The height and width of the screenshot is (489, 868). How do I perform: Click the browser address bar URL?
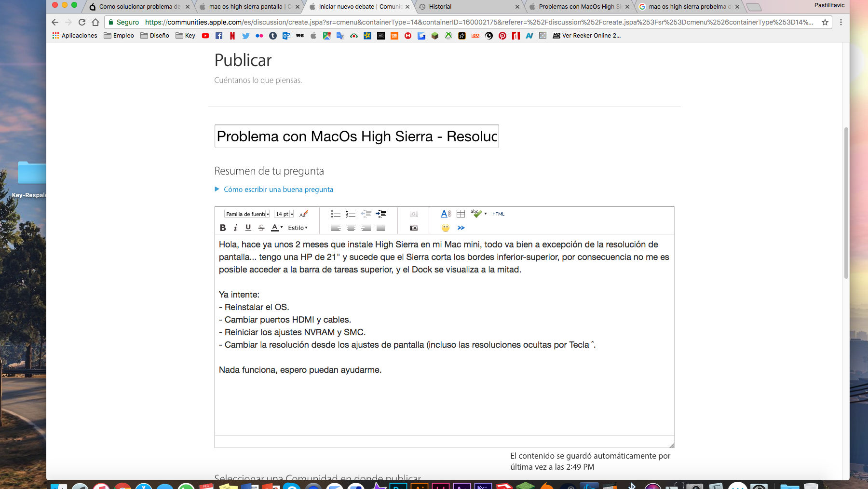(479, 22)
